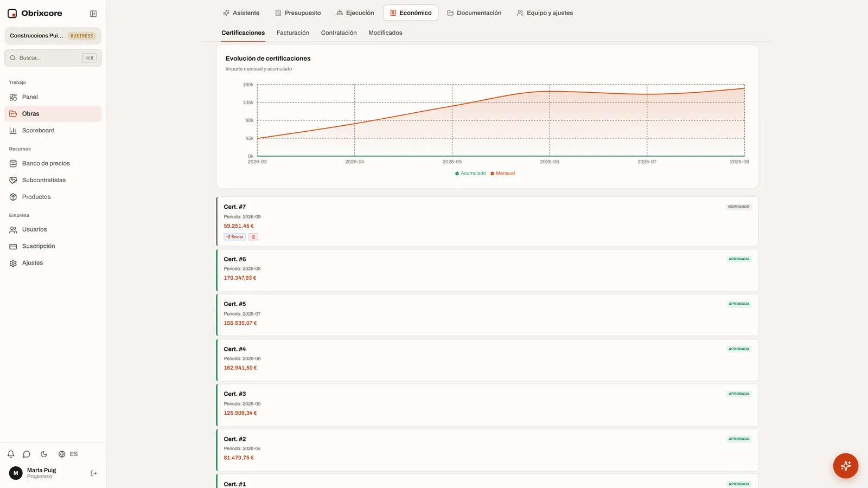The image size is (868, 488).
Task: Change language via ES globe
Action: pos(68,454)
